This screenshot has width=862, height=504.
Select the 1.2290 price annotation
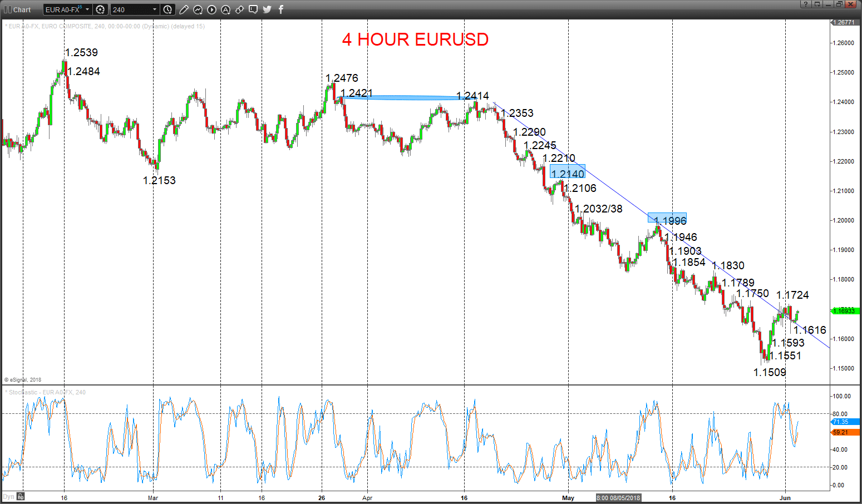click(529, 132)
